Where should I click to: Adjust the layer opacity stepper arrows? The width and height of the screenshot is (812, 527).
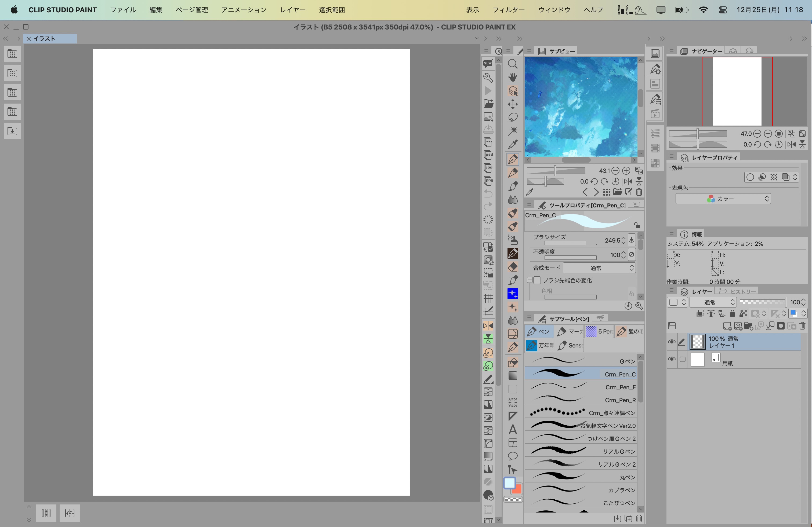(803, 302)
